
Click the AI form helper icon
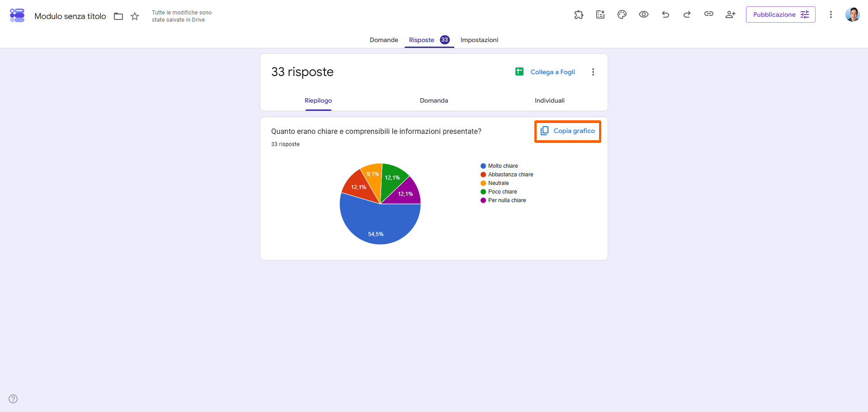600,14
